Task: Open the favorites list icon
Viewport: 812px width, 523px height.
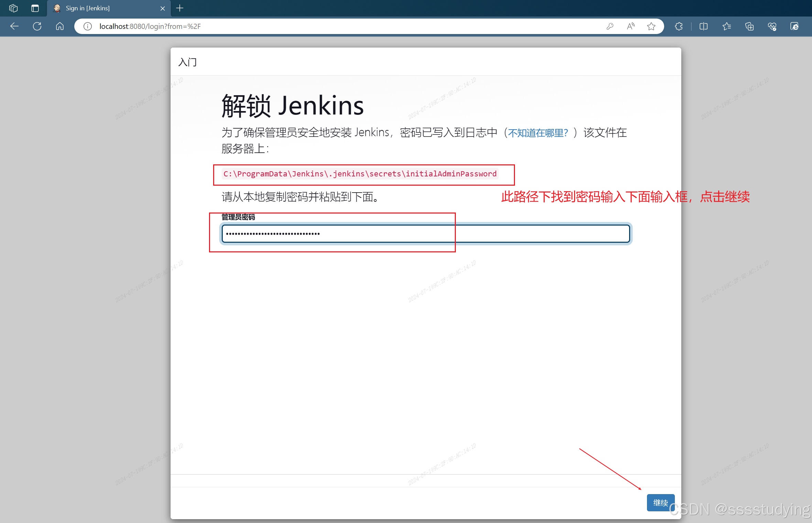Action: pos(726,26)
